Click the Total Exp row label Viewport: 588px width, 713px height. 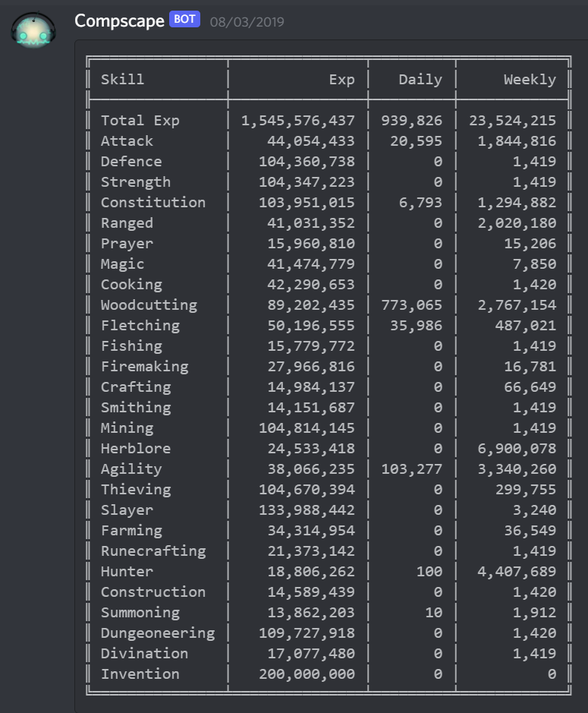[x=140, y=120]
